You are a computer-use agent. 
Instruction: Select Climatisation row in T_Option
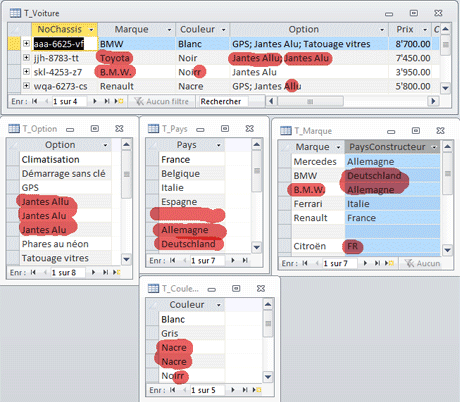[x=65, y=159]
